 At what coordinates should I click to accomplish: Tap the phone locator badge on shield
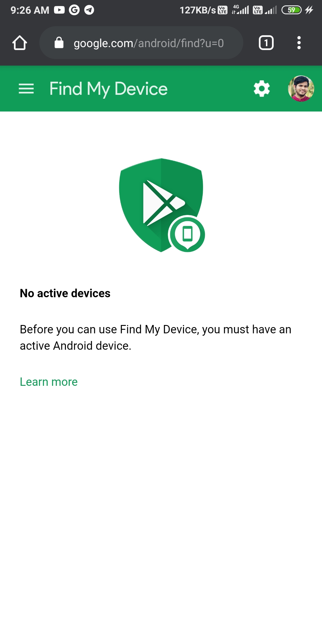[x=187, y=234]
